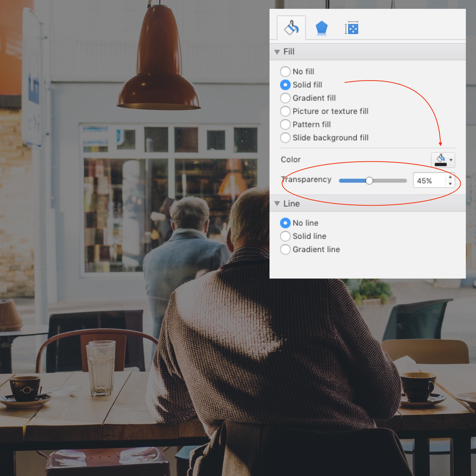Choose Gradient fill option
Image resolution: width=476 pixels, height=476 pixels.
[x=285, y=98]
